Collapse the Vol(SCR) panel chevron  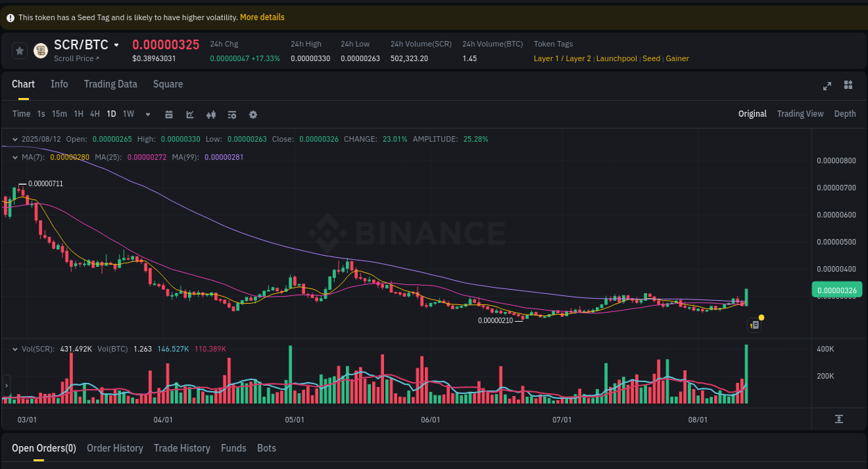pos(14,349)
